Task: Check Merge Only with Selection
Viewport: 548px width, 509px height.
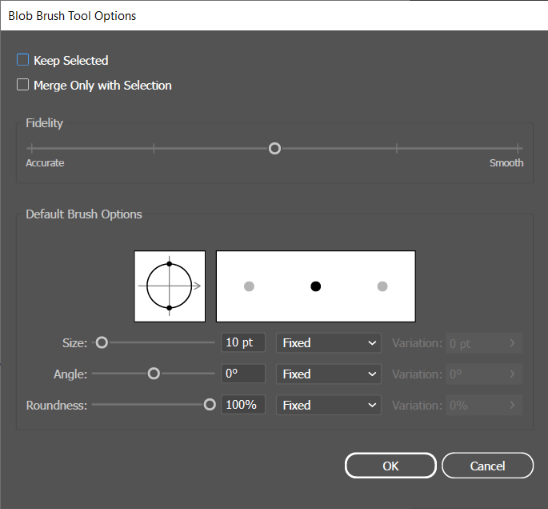Action: click(23, 85)
